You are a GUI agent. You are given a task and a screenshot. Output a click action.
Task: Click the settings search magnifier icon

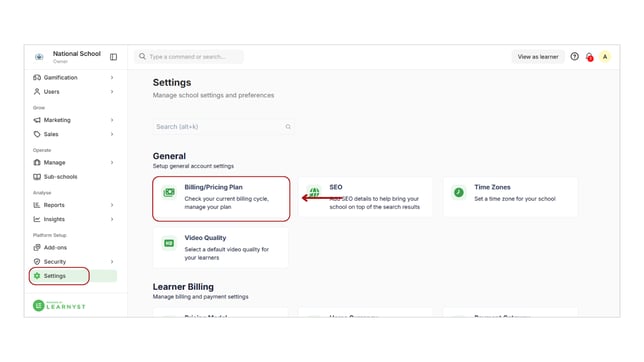(288, 127)
